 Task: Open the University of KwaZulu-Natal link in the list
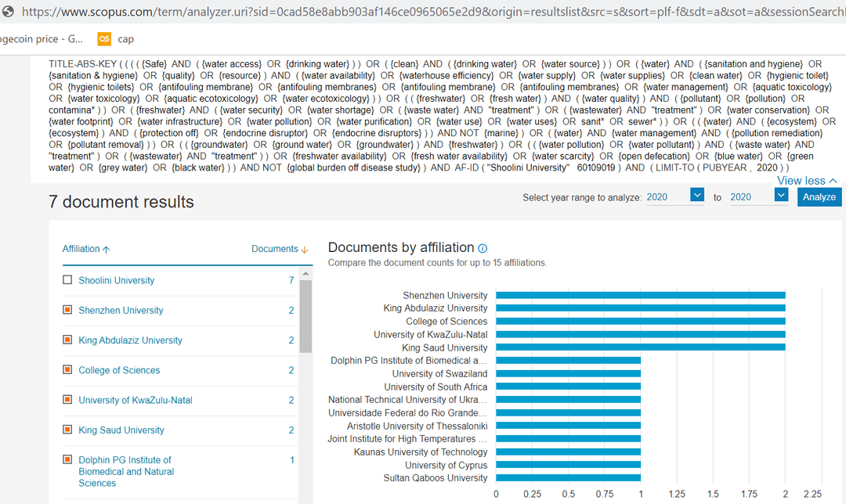136,400
